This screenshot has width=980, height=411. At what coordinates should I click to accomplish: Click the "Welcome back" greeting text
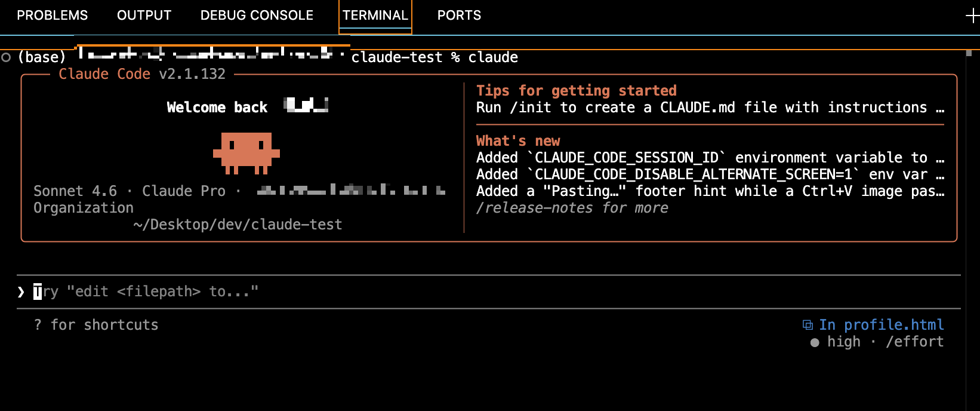(x=217, y=108)
